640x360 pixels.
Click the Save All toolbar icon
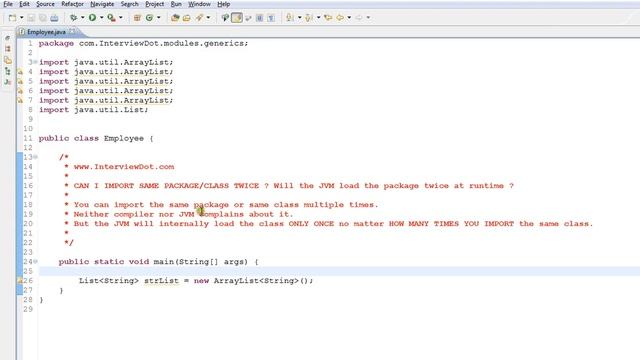tap(42, 18)
